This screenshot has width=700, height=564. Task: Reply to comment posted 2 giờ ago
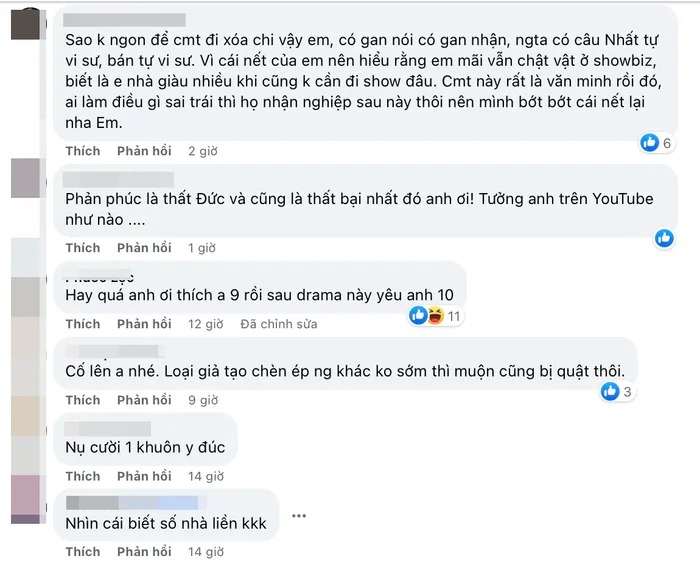tap(144, 151)
